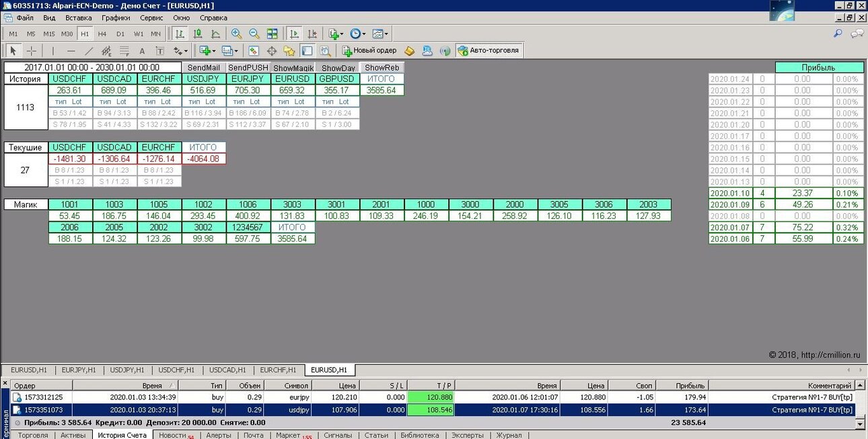Switch to the USDCAD,H1 chart tab
Viewport: 868px width, 439px height.
[228, 370]
